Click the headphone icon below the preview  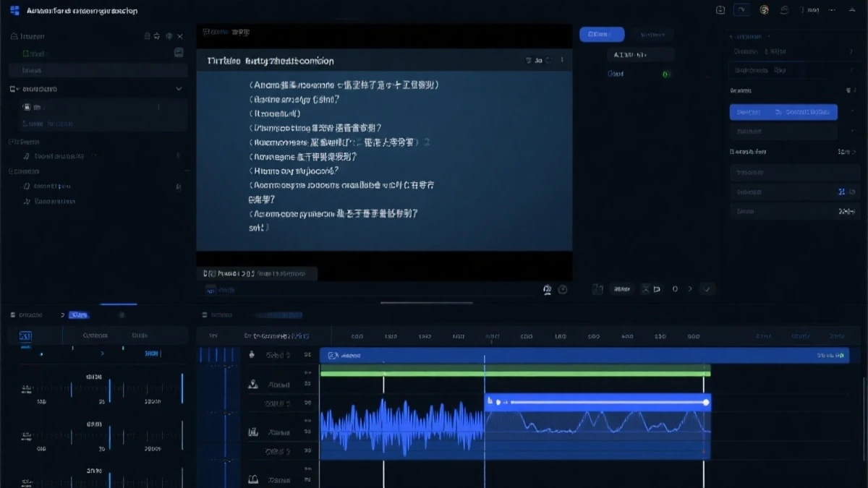point(547,289)
